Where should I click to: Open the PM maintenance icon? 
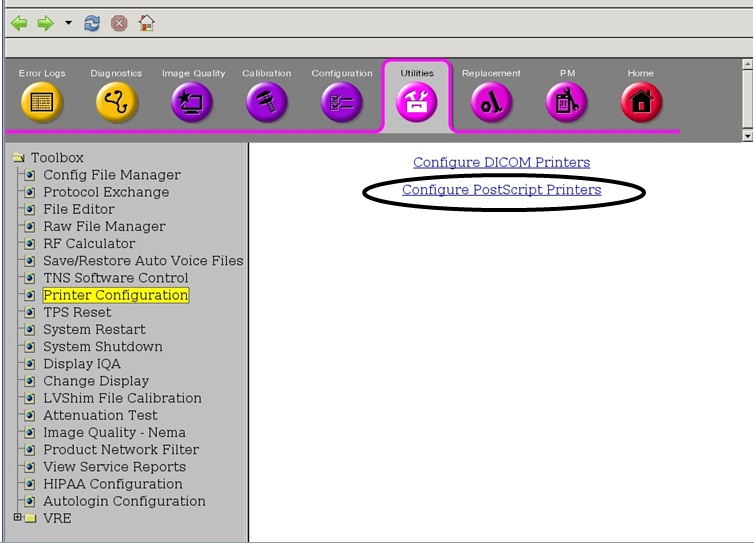(567, 101)
